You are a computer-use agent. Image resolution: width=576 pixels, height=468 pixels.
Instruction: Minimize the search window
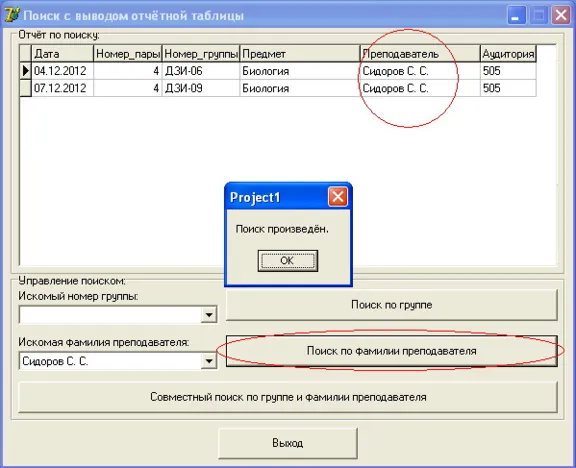[516, 15]
